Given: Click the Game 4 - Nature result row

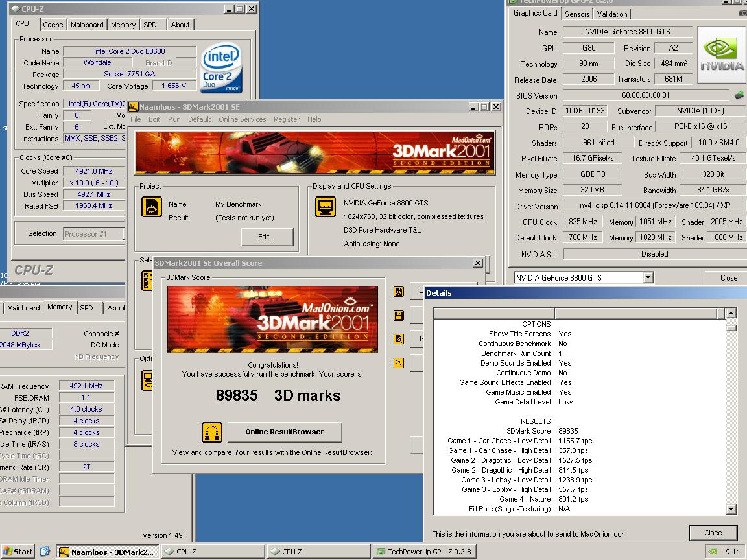Looking at the screenshot, I should click(543, 499).
